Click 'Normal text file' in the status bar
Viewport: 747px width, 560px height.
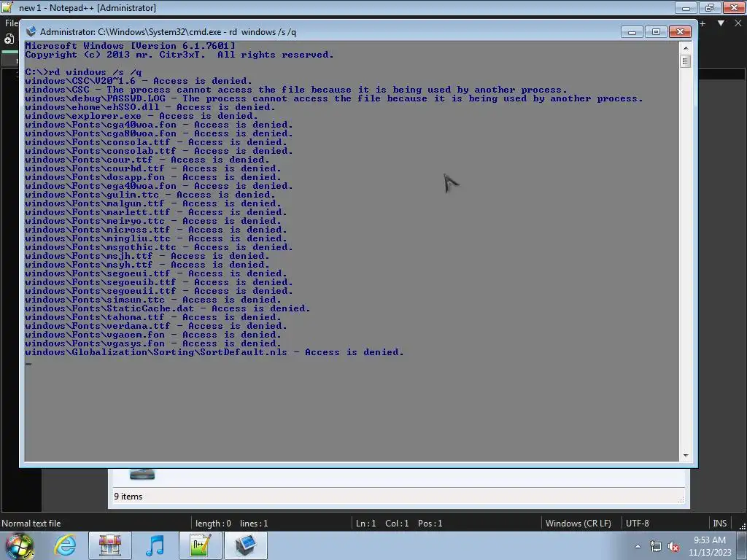click(31, 524)
